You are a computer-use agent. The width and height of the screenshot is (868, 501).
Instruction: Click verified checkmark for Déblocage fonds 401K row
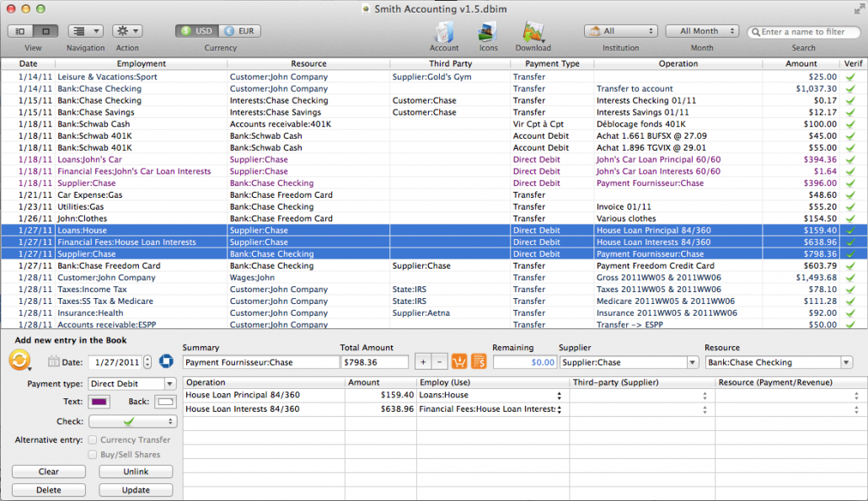(850, 124)
